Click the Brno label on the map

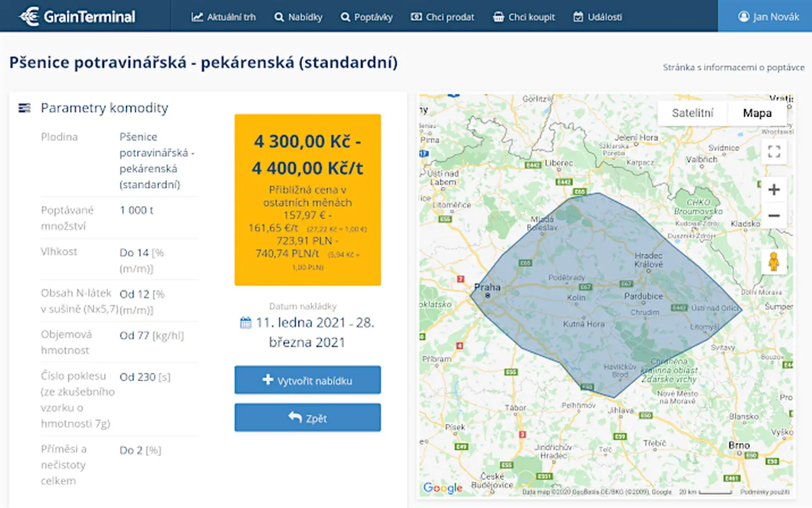tap(739, 445)
